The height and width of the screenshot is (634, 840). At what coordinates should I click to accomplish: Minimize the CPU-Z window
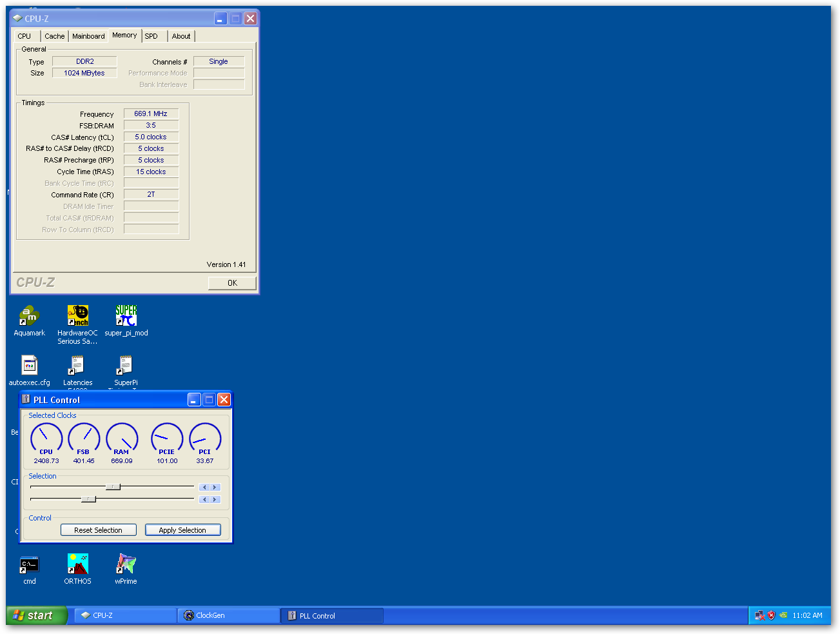coord(220,19)
